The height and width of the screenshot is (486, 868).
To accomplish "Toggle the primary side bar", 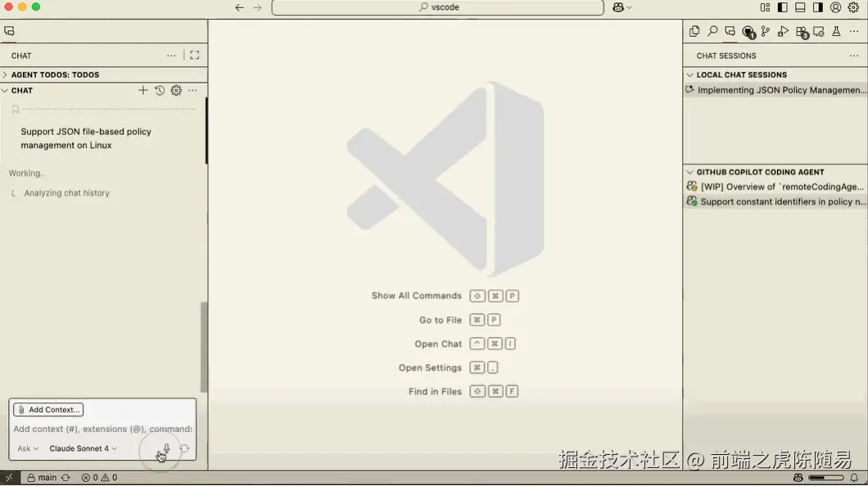I will click(x=782, y=7).
